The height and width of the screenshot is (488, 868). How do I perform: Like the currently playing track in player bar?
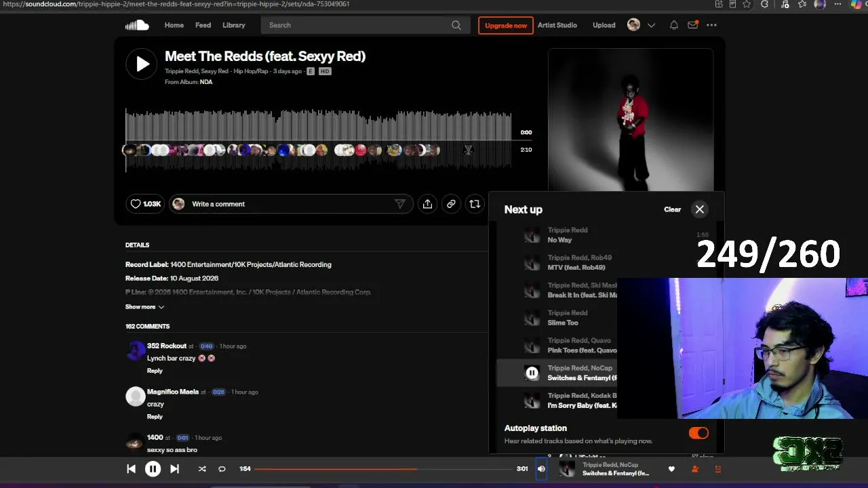(x=671, y=469)
